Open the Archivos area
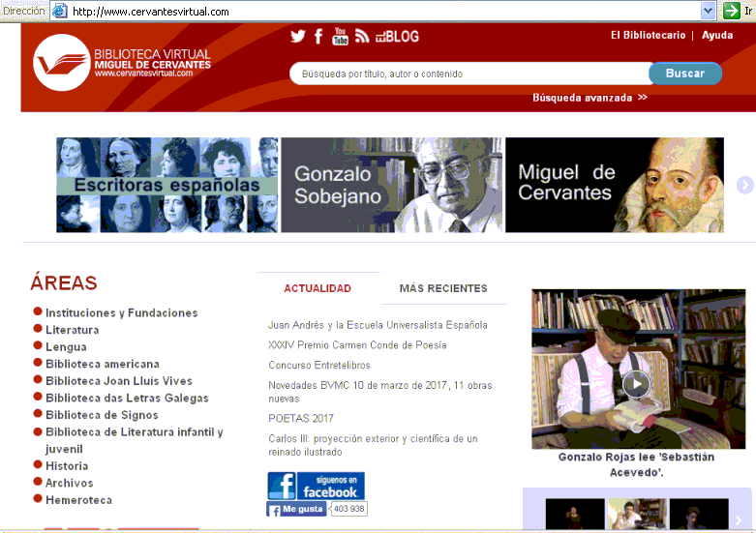This screenshot has width=756, height=533. 70,483
